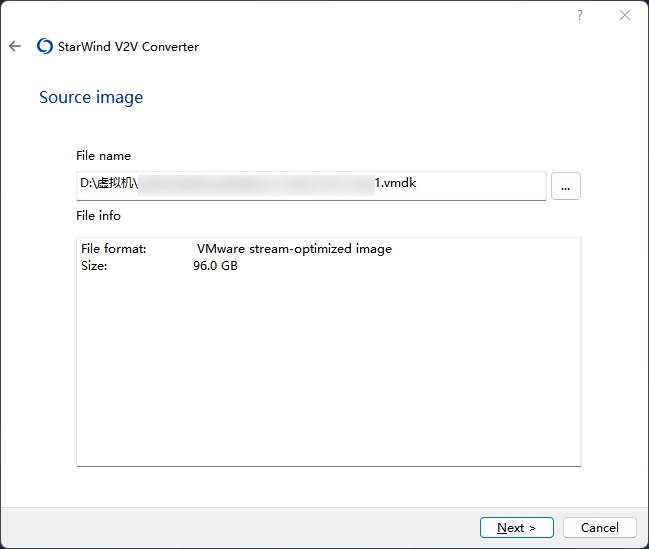Click the File format label text
Image resolution: width=649 pixels, height=549 pixels.
coord(113,249)
